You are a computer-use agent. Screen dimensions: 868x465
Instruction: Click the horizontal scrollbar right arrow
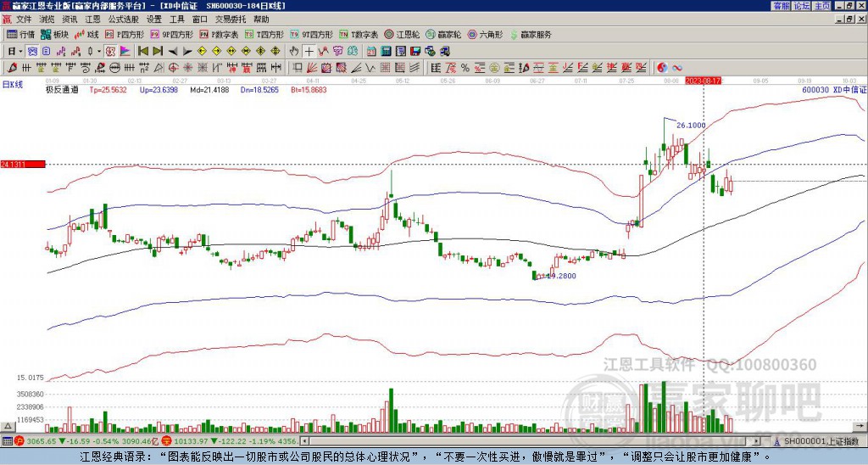pos(756,441)
